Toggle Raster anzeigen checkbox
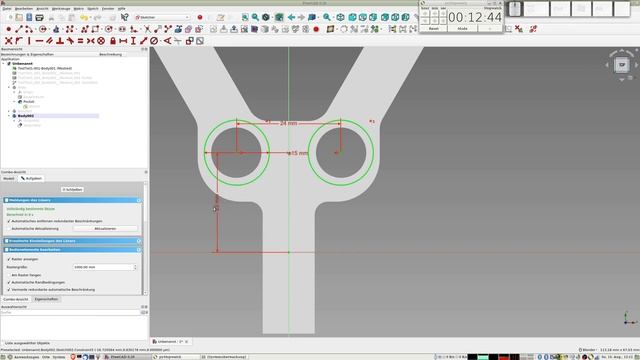640x360 pixels. (9, 259)
